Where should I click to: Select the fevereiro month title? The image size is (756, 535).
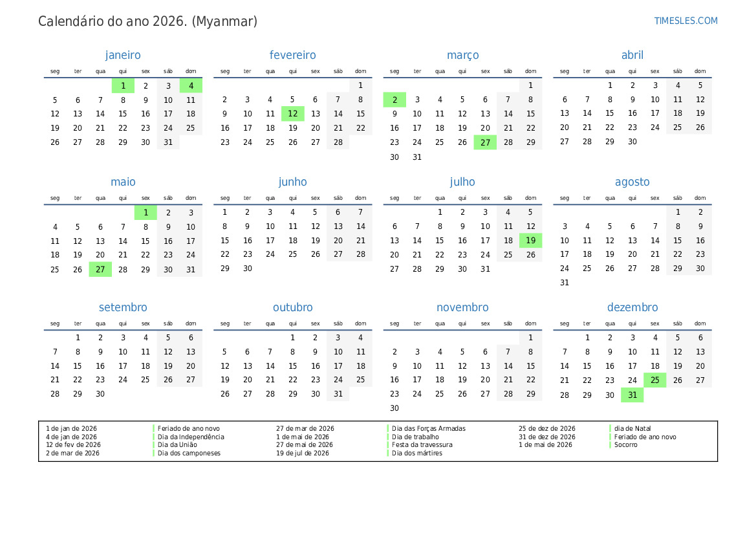[292, 55]
